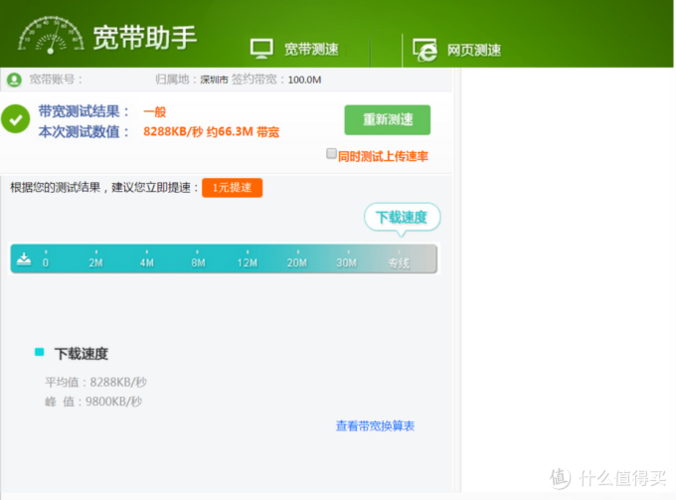Click the green user account icon

point(14,80)
